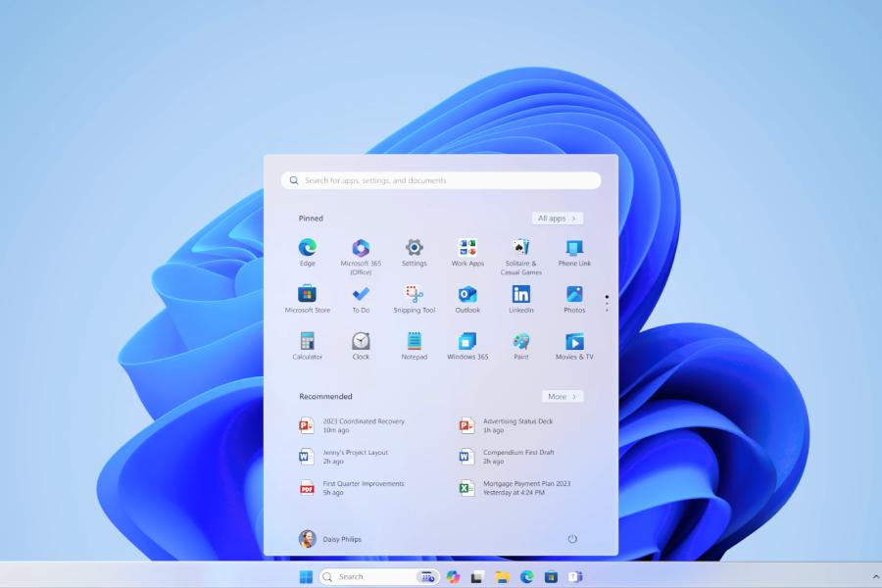Open Windows 365
Image resolution: width=882 pixels, height=588 pixels.
[467, 345]
